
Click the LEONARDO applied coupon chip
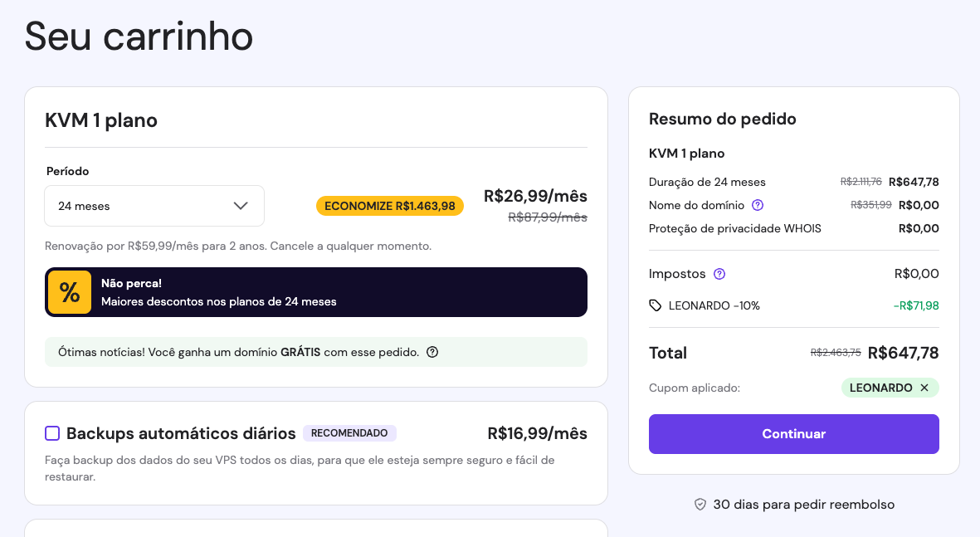pos(890,388)
